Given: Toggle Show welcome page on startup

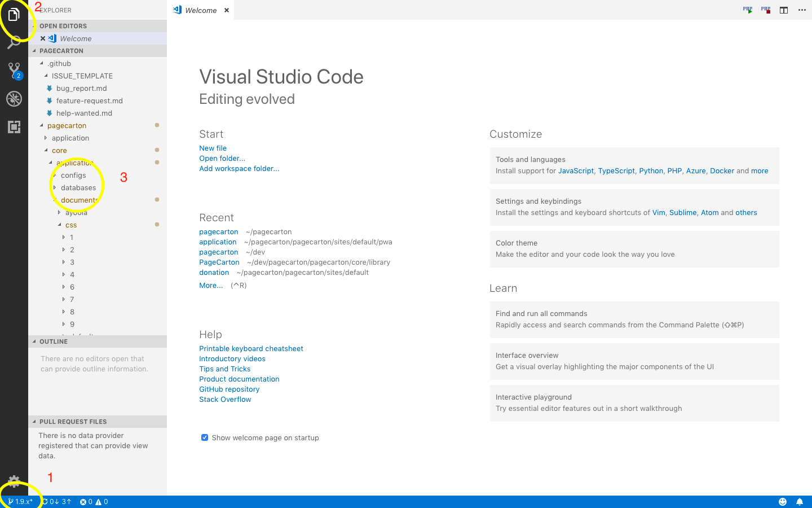Looking at the screenshot, I should [x=205, y=437].
